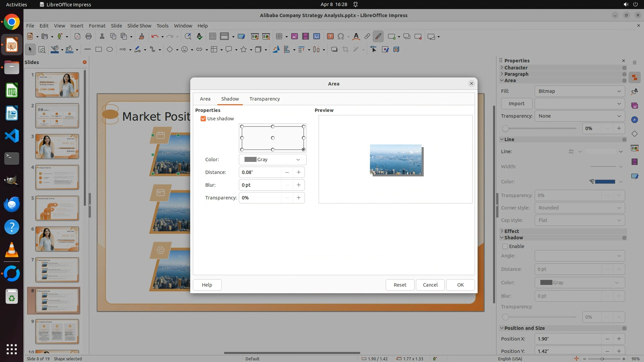Click the OK button in Area dialog
This screenshot has width=644, height=362.
[460, 285]
